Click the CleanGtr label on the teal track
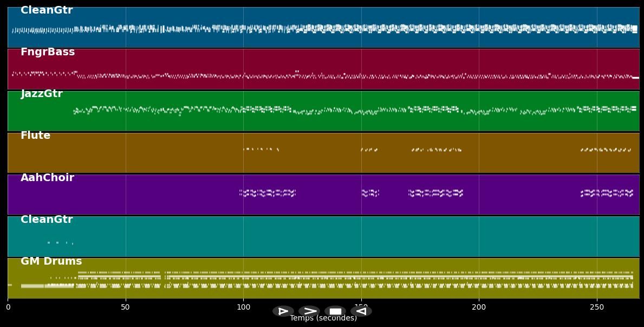The image size is (644, 327). [x=47, y=220]
